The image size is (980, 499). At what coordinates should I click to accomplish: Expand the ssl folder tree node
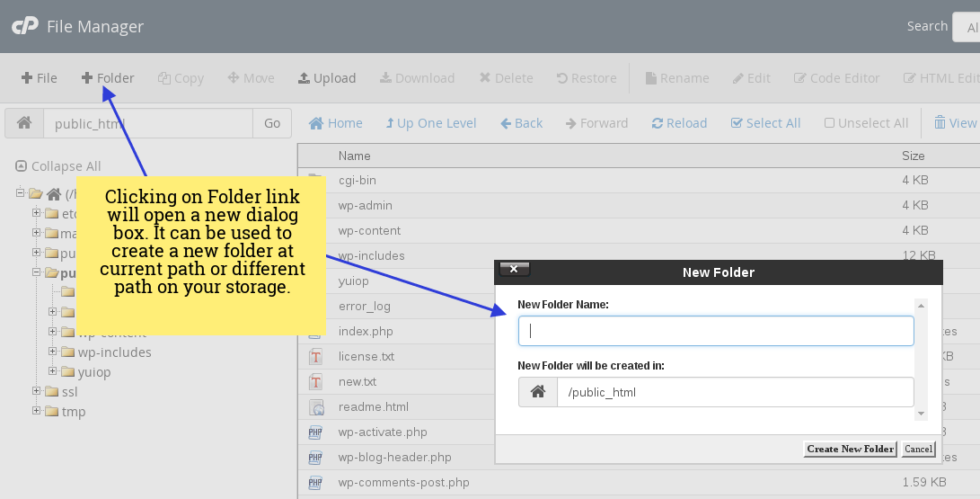pos(37,391)
